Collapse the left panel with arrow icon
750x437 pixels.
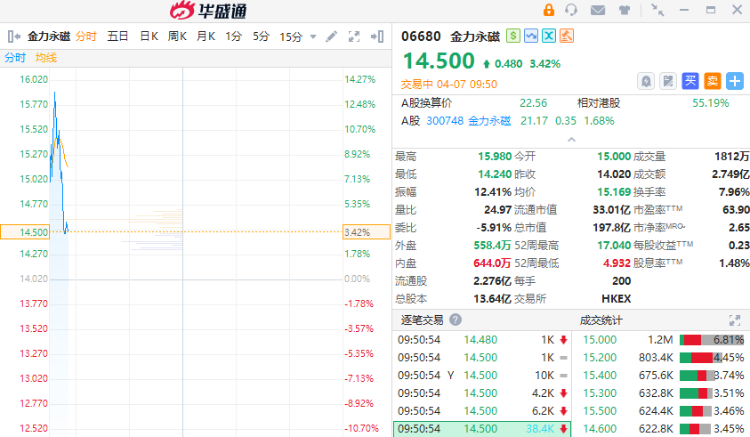pos(13,37)
